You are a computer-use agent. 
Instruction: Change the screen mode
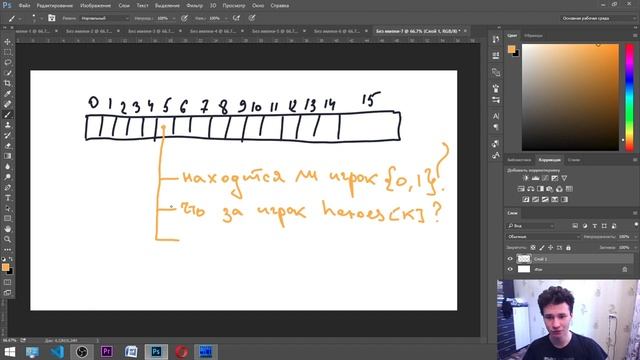click(x=7, y=292)
